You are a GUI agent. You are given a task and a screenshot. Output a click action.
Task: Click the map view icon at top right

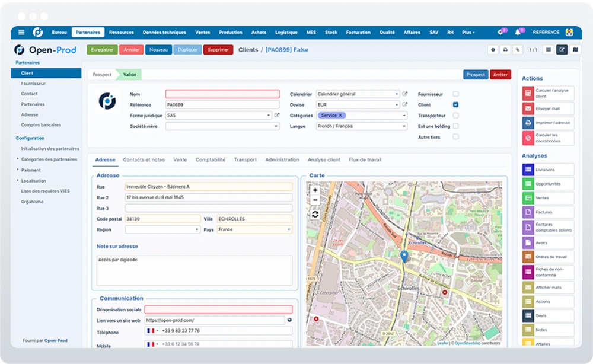pyautogui.click(x=575, y=50)
